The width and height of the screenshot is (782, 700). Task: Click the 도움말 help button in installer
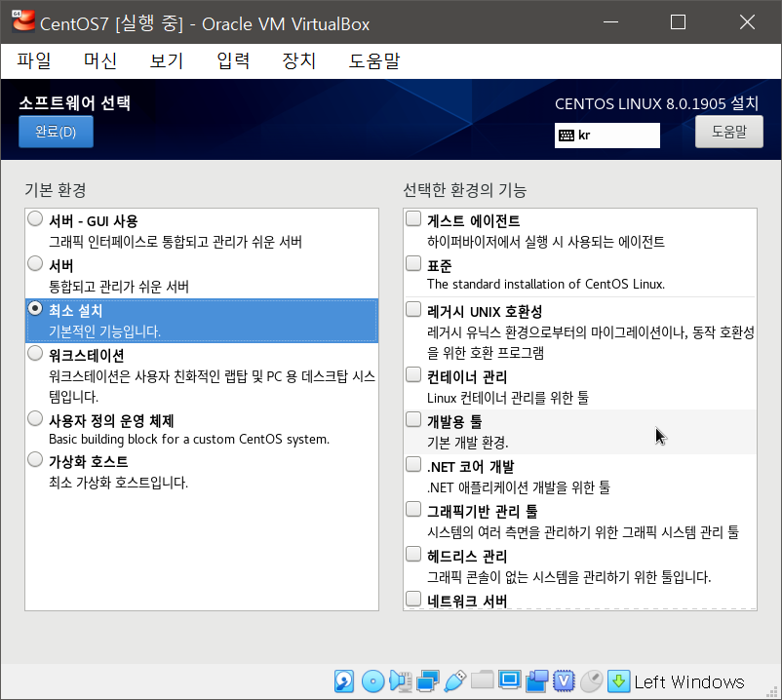pos(729,132)
